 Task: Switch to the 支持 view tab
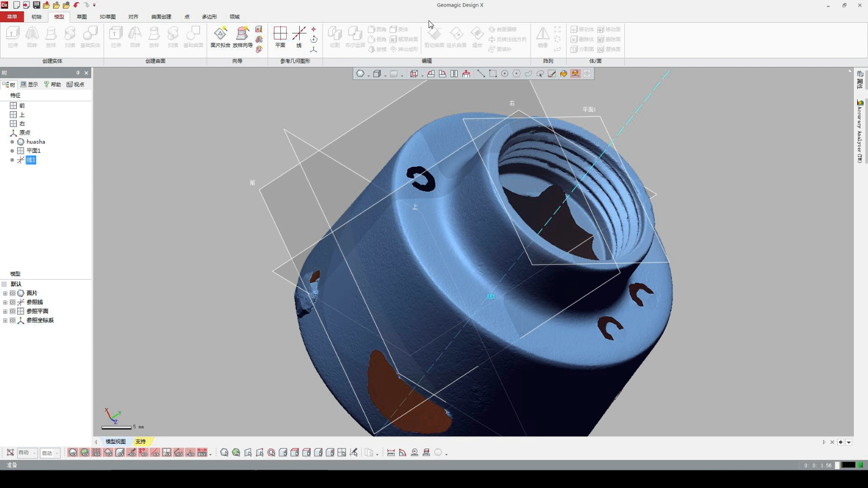tap(141, 442)
